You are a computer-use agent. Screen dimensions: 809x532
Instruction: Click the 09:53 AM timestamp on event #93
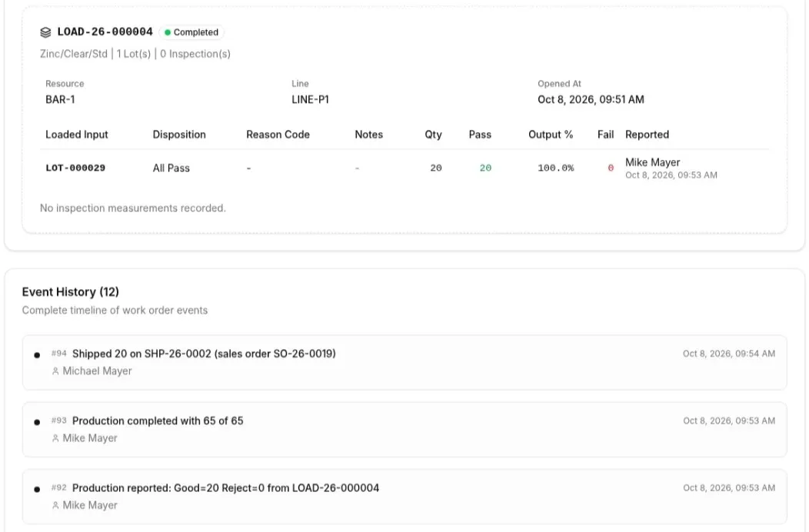[729, 421]
